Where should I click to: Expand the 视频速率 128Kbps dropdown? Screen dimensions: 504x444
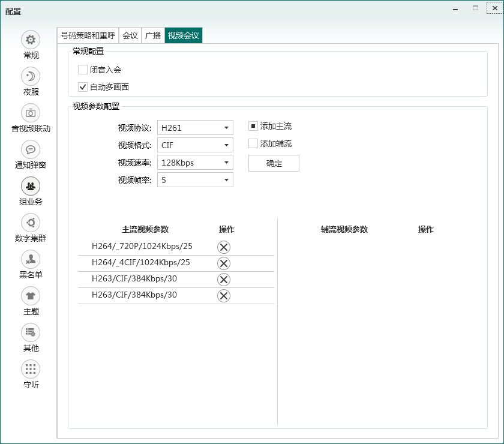click(x=195, y=163)
